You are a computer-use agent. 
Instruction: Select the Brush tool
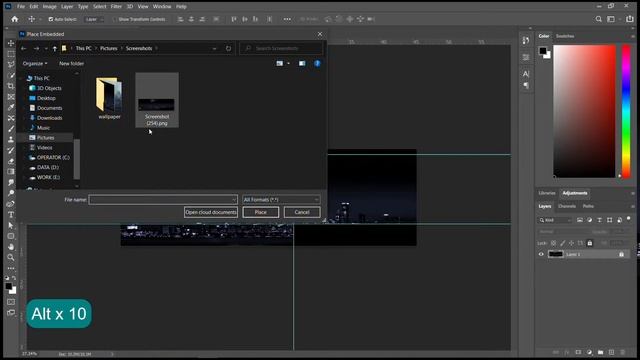(x=11, y=129)
